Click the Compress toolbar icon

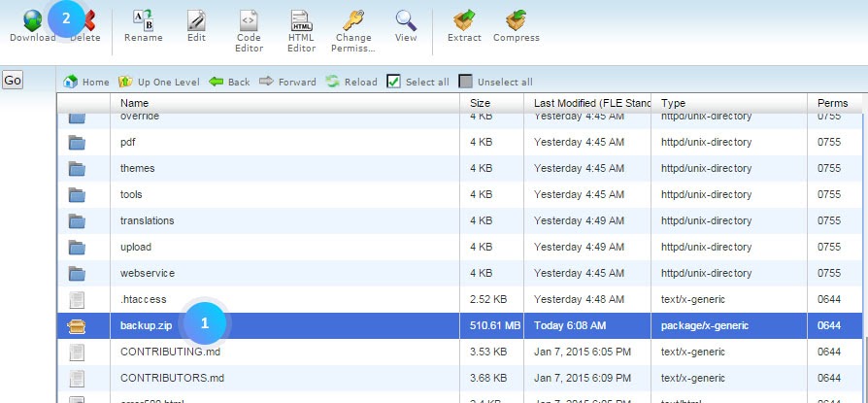tap(516, 20)
